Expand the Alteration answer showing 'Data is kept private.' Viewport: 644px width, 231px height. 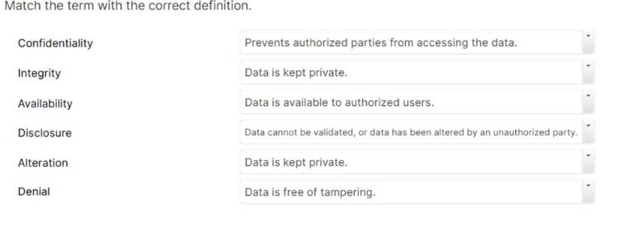tap(417, 162)
